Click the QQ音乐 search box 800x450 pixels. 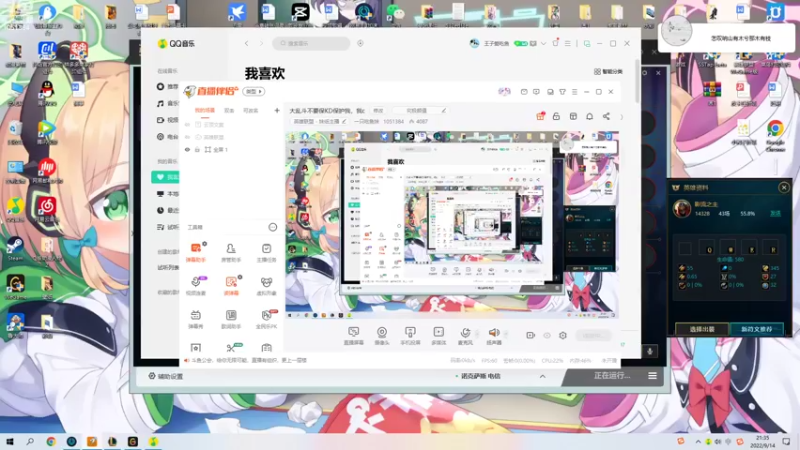[x=311, y=43]
